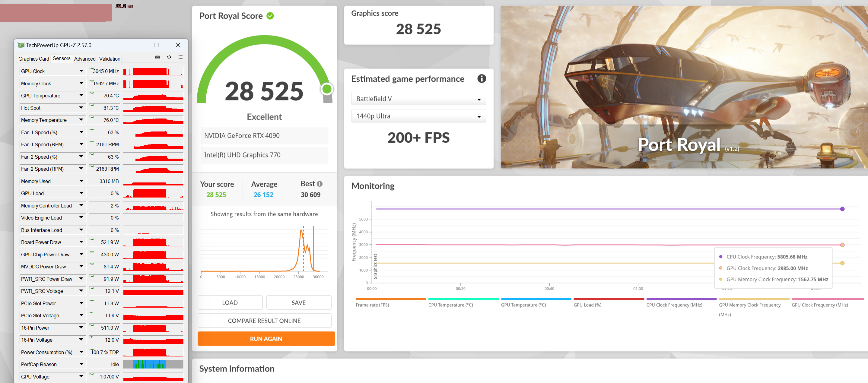This screenshot has width=868, height=383.
Task: Click the GPU-Z refresh icon
Action: coord(169,57)
